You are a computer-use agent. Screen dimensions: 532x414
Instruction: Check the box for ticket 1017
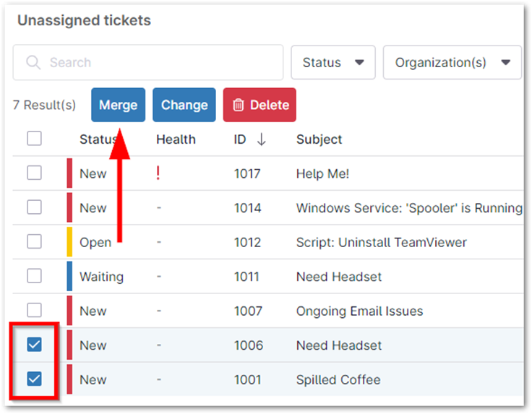(34, 173)
